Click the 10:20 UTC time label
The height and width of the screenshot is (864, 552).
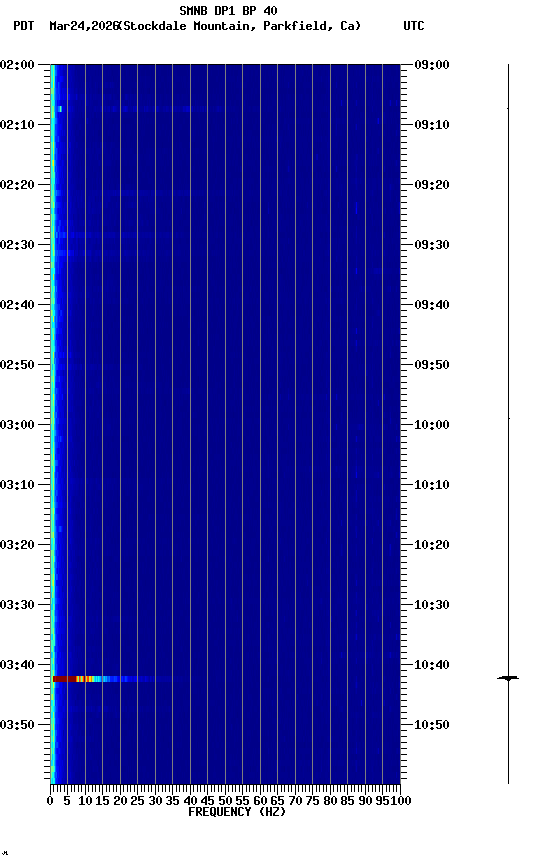point(432,545)
